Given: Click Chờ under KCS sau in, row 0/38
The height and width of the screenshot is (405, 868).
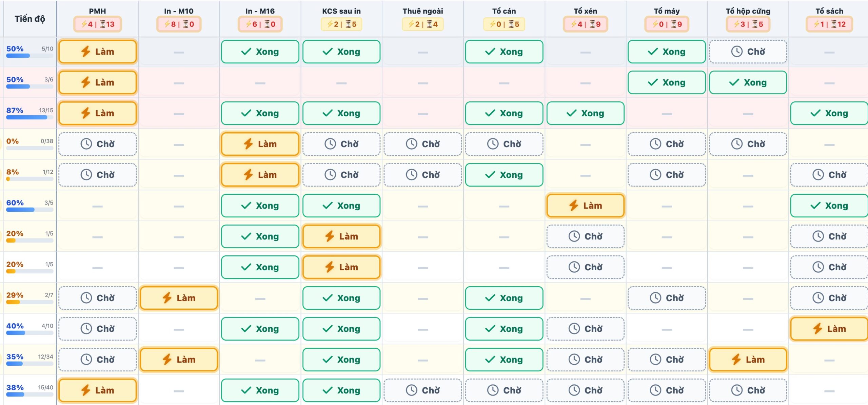Looking at the screenshot, I should [341, 144].
